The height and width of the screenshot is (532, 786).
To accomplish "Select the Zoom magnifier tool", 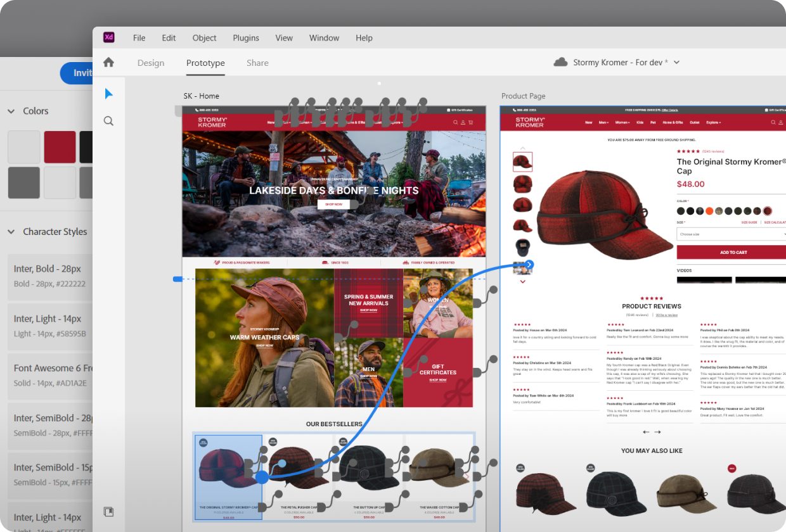I will tap(108, 121).
